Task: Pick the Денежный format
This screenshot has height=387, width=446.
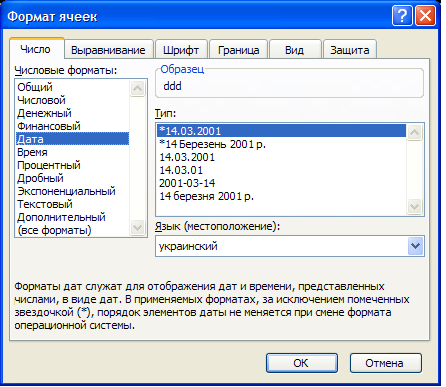Action: click(73, 113)
